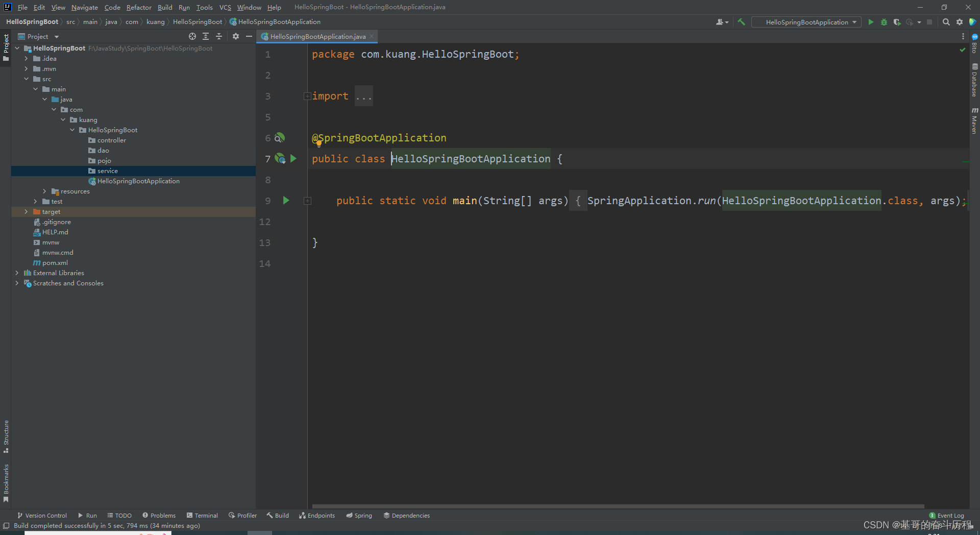Click the run gutter icon on line 9

pyautogui.click(x=286, y=201)
